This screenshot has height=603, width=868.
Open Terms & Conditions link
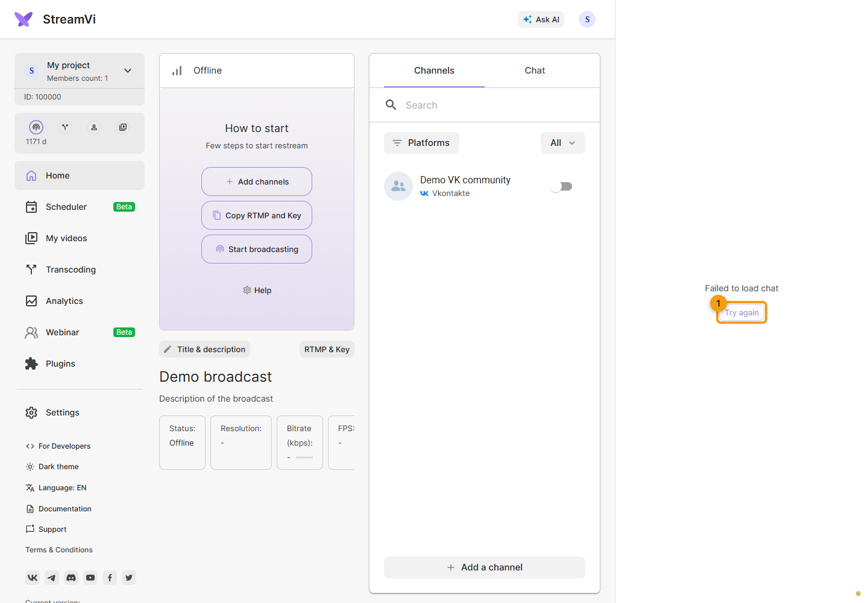click(59, 550)
